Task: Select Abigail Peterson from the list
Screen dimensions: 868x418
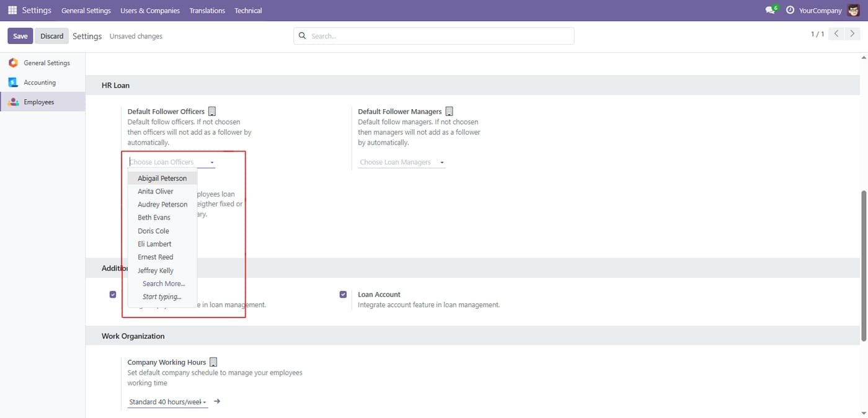Action: click(x=162, y=178)
